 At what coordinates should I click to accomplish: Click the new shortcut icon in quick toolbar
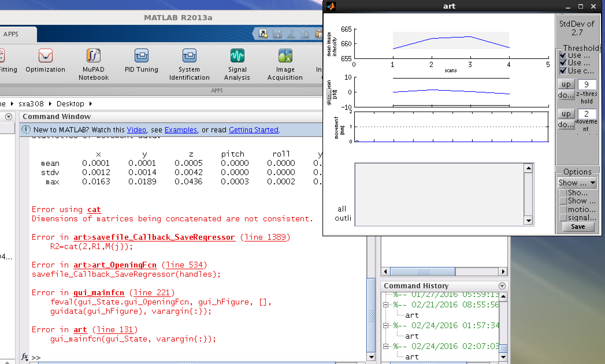coord(263,34)
